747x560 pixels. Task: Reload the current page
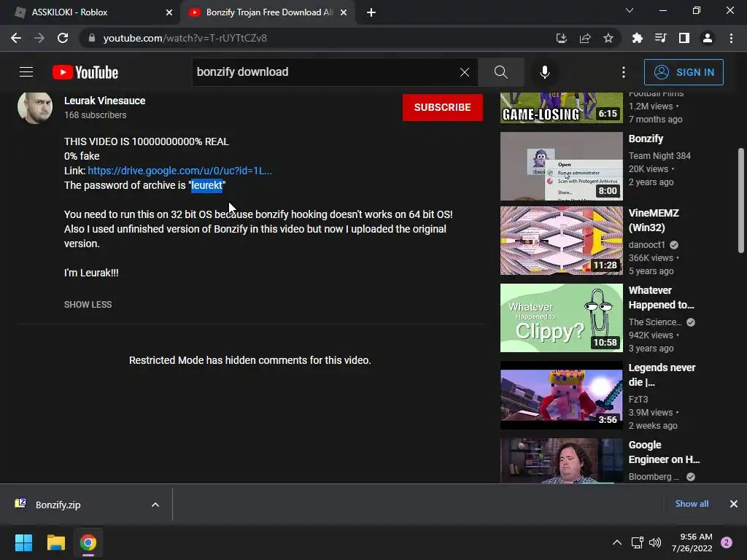click(63, 38)
